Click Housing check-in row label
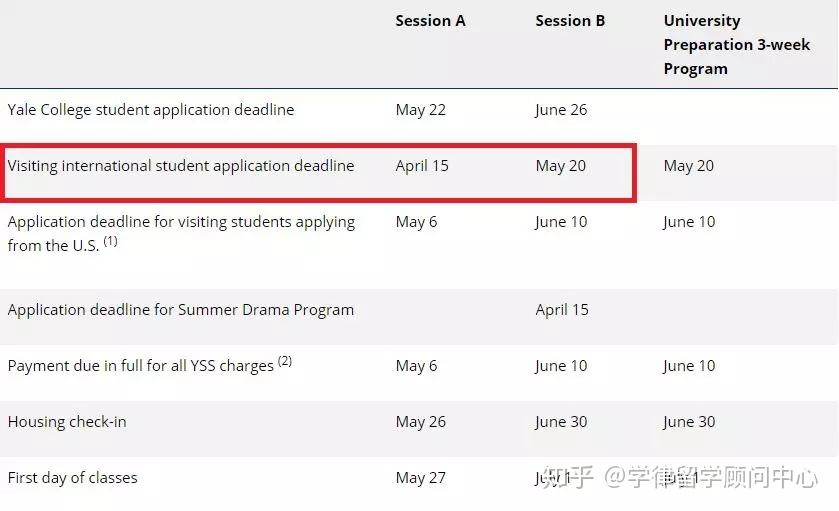Viewport: 839px width, 511px height. [67, 422]
